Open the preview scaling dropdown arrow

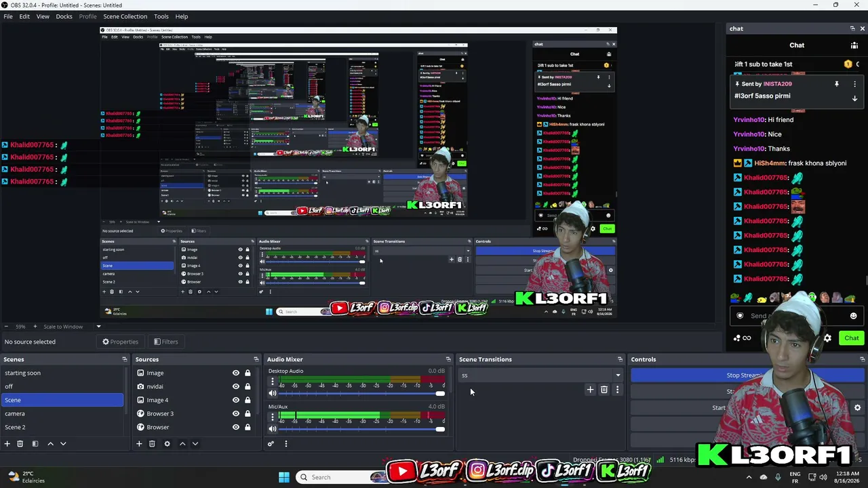[98, 327]
